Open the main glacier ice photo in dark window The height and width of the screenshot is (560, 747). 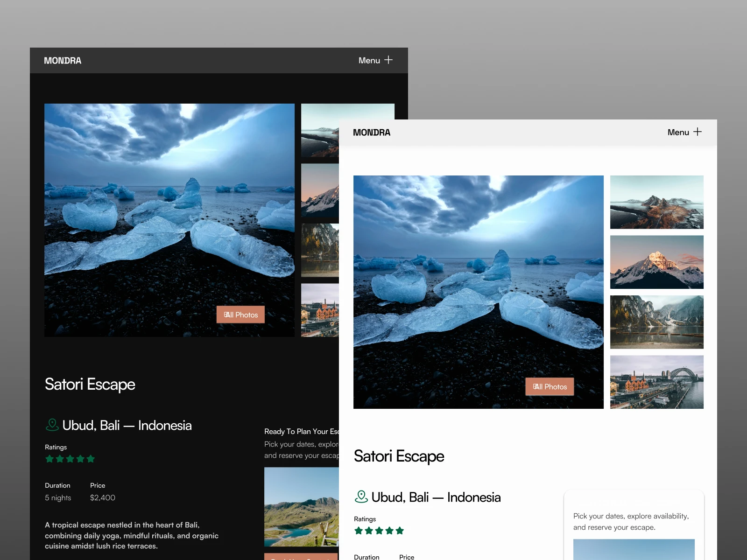click(169, 220)
